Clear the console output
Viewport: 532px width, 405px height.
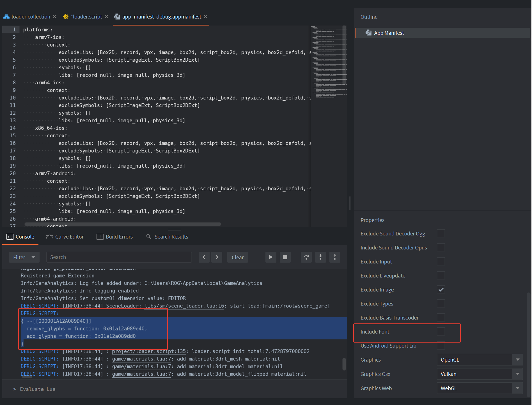[x=237, y=257]
